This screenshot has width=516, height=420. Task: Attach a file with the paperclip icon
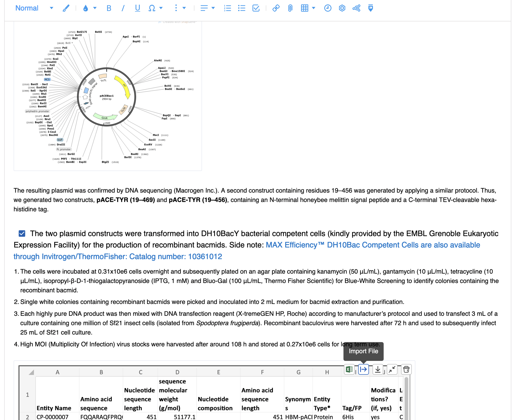pyautogui.click(x=290, y=8)
